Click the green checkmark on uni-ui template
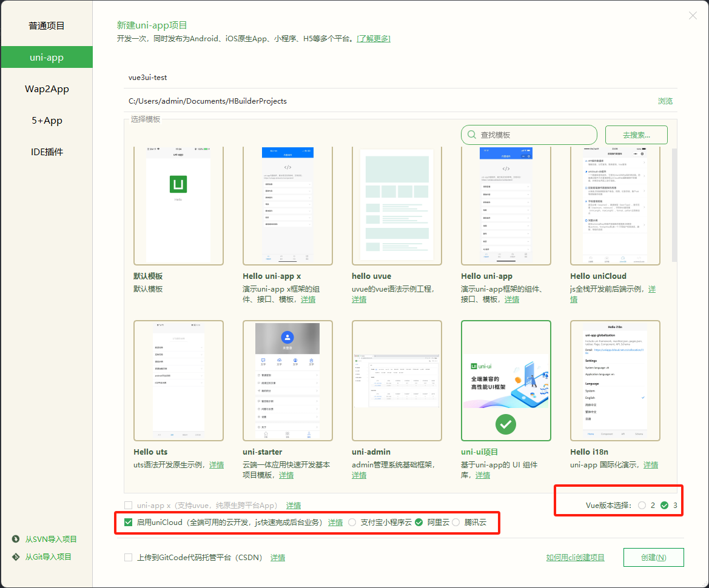 pos(506,424)
